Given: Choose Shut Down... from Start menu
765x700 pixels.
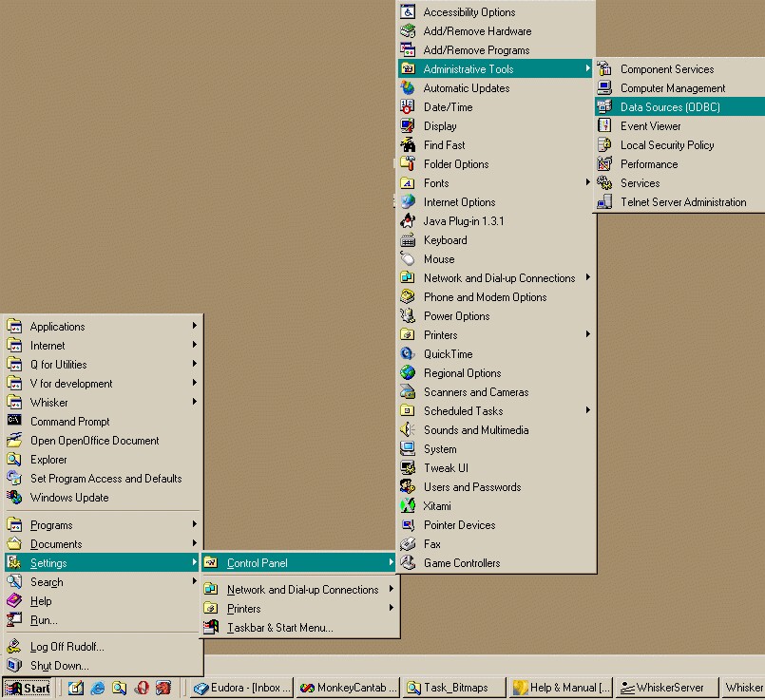Looking at the screenshot, I should click(x=103, y=666).
